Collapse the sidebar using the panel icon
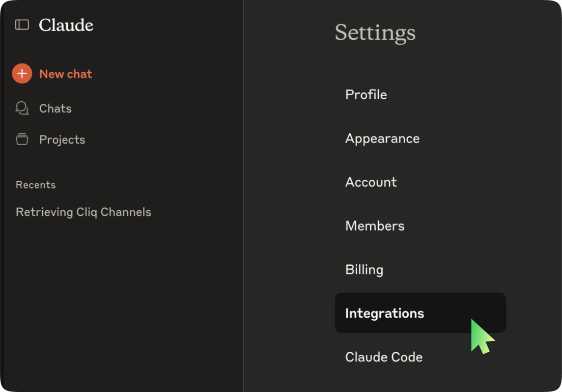562x392 pixels. 22,25
